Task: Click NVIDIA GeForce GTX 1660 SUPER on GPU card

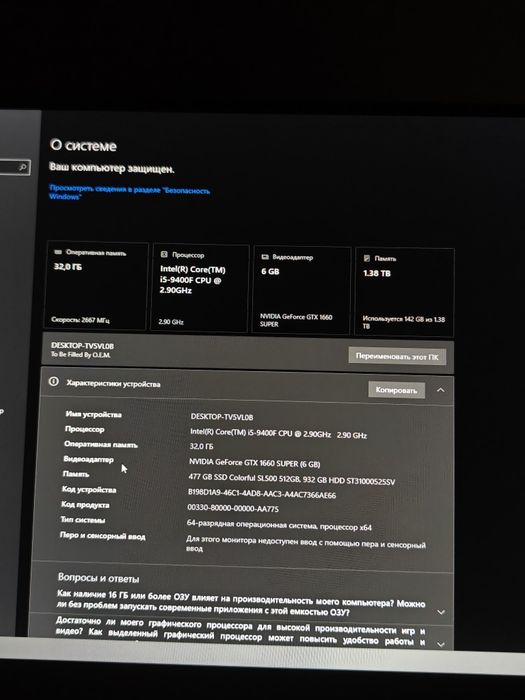Action: (296, 320)
